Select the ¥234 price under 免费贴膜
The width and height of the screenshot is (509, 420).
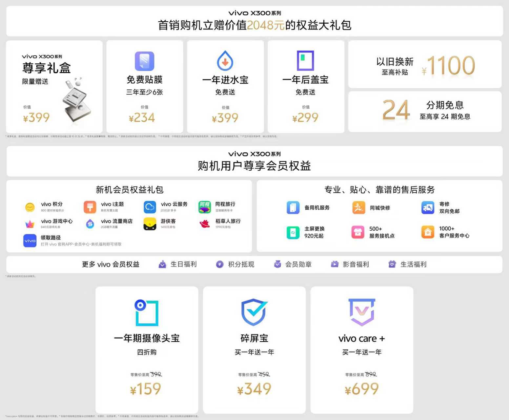pyautogui.click(x=142, y=118)
